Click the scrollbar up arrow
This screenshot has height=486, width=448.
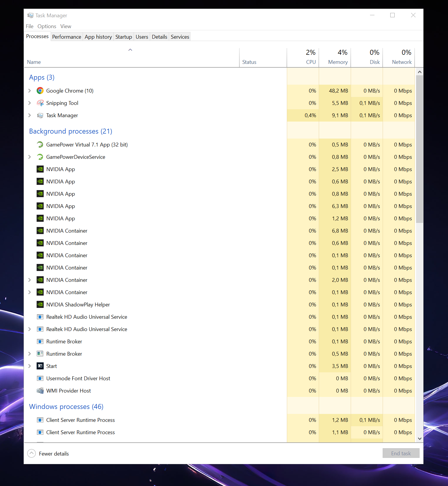point(420,72)
